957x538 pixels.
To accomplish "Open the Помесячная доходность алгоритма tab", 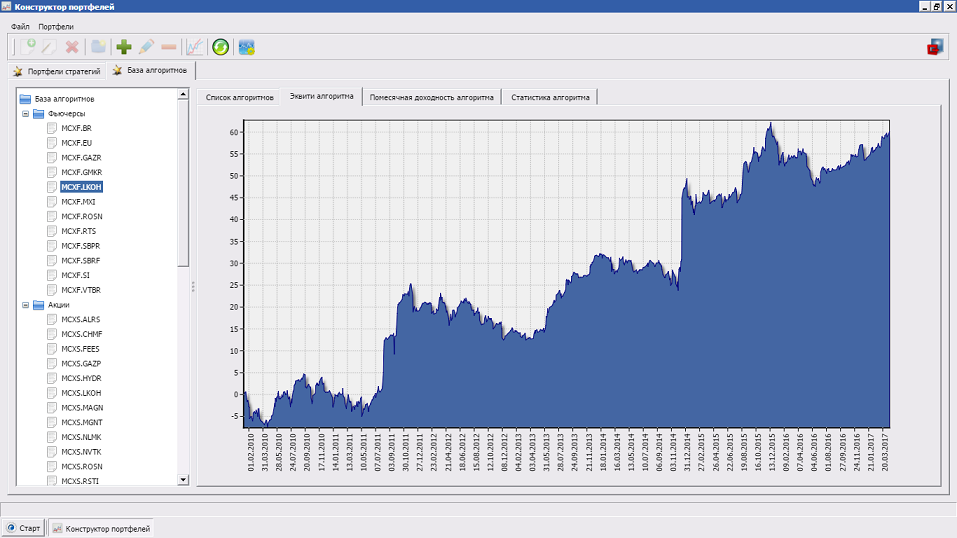I will (x=431, y=97).
